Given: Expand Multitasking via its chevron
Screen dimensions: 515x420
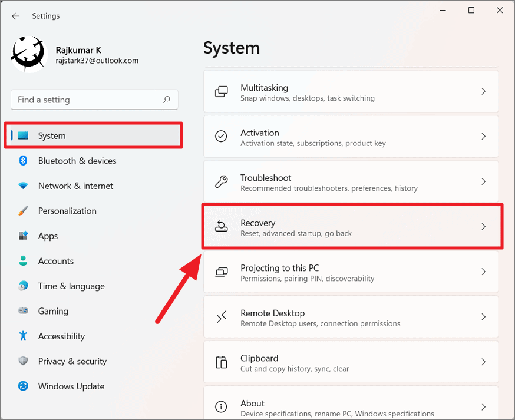Looking at the screenshot, I should click(483, 91).
